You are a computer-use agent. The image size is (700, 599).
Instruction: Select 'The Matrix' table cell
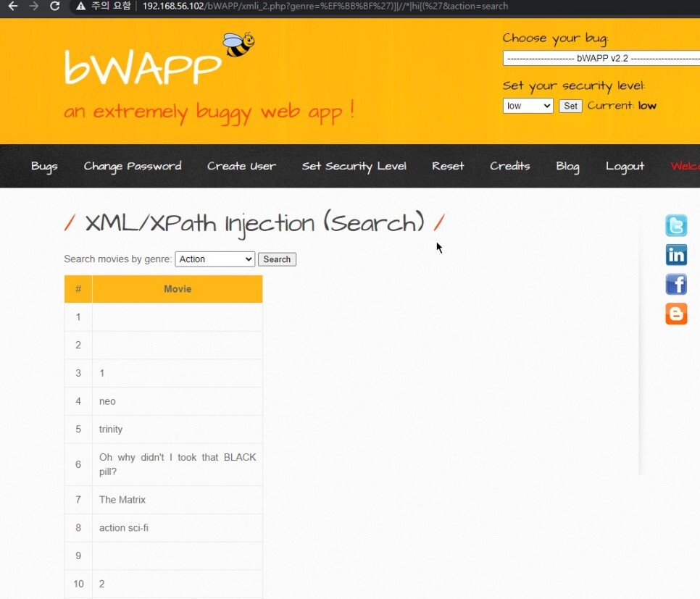click(178, 500)
